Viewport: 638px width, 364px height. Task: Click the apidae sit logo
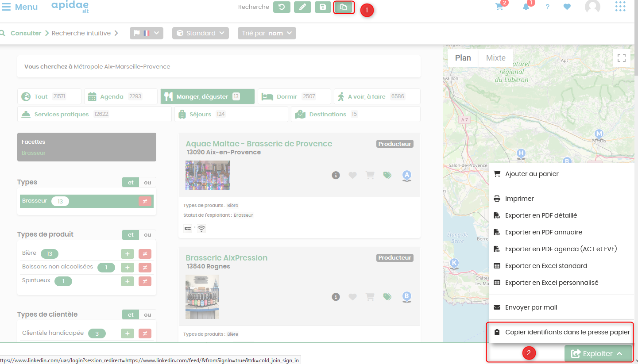[70, 6]
